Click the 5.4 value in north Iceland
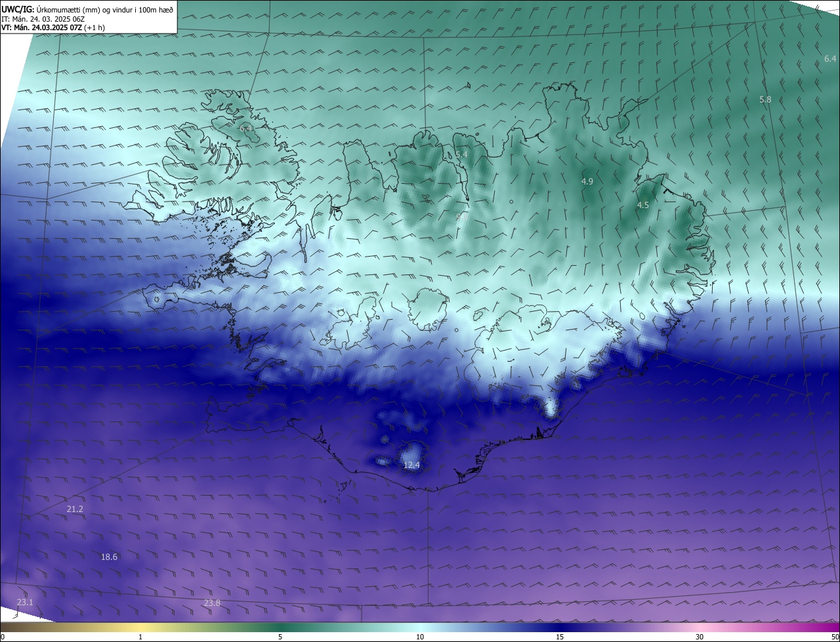 461,154
